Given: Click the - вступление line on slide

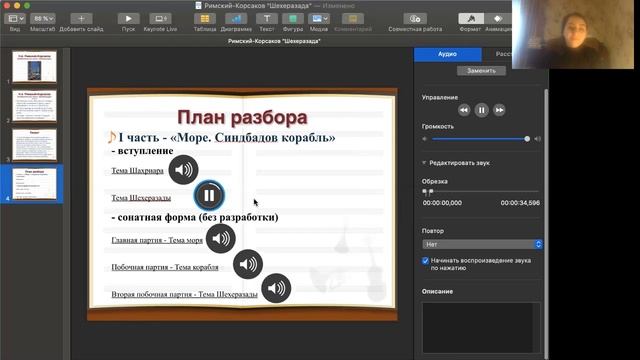Looking at the screenshot, I should (x=142, y=151).
